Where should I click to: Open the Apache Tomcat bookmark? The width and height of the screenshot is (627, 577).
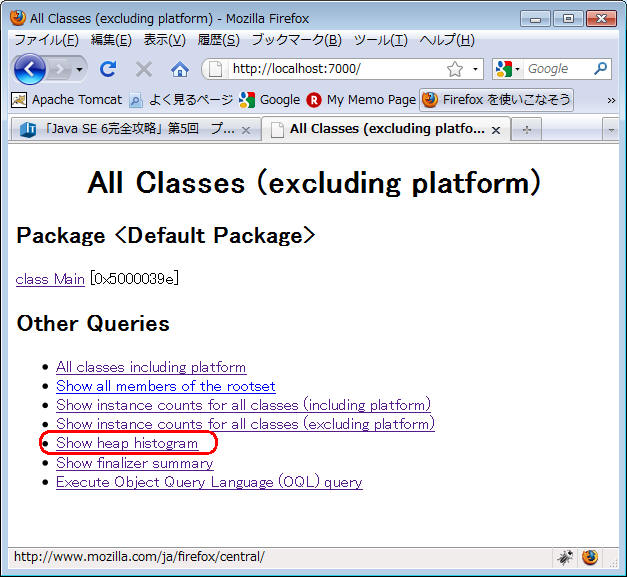point(67,100)
